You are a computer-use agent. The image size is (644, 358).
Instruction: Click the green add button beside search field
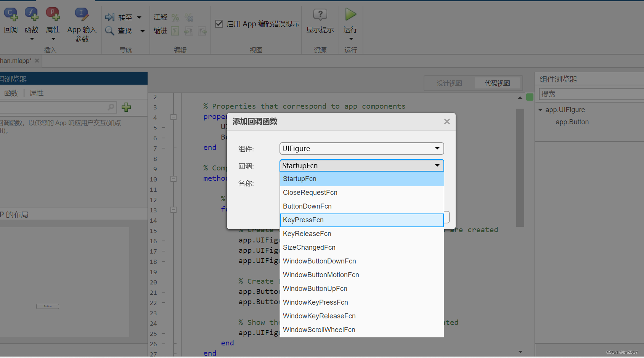point(126,107)
